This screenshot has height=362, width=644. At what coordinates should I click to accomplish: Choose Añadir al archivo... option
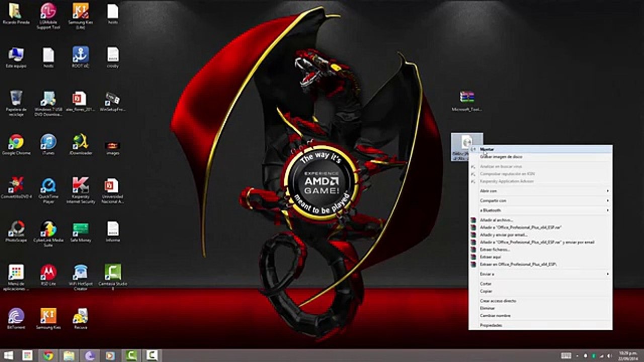(540, 220)
